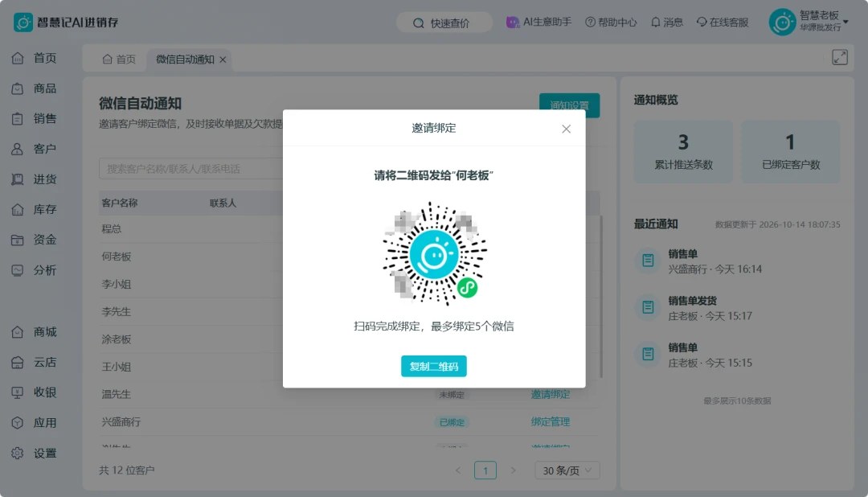Click the 智慧记AI进销存 logo icon
Image resolution: width=868 pixels, height=497 pixels.
[x=23, y=23]
